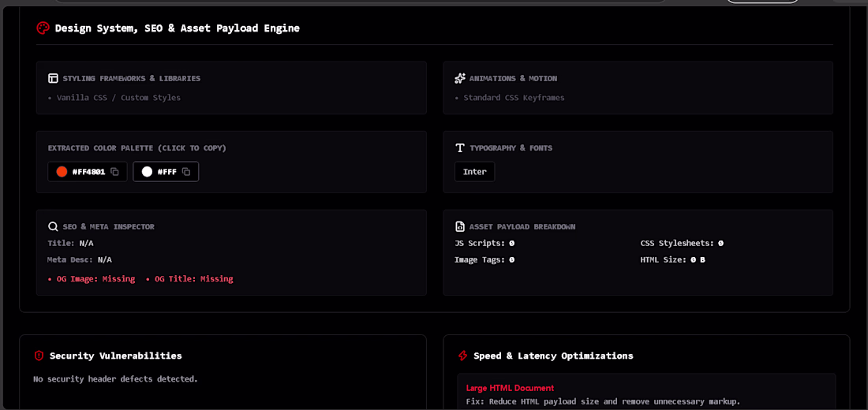
Task: Click the Image Tags: 0 value
Action: click(x=485, y=259)
